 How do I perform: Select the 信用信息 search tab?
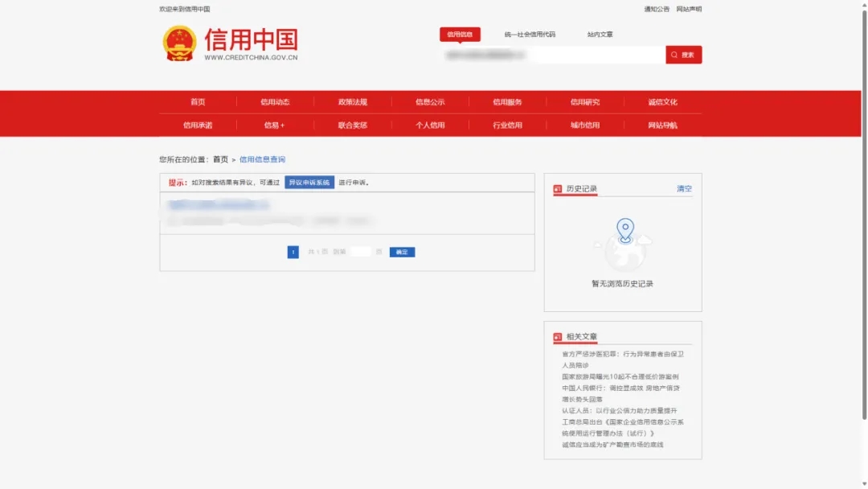460,35
